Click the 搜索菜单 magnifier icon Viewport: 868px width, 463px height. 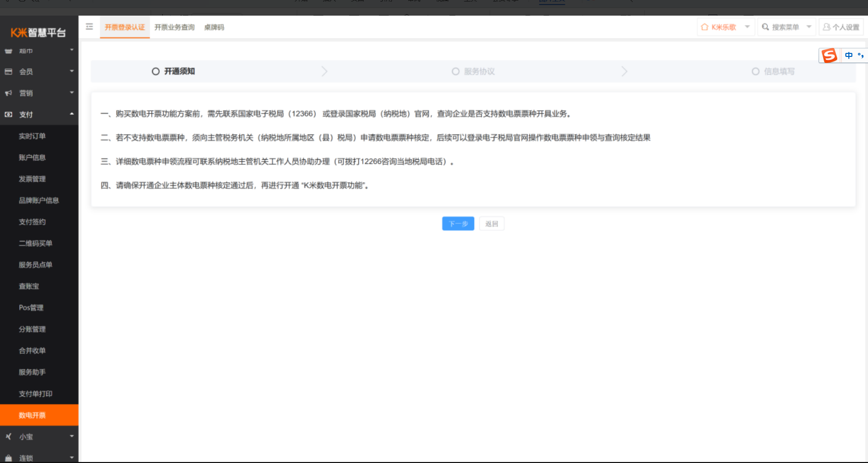coord(765,27)
